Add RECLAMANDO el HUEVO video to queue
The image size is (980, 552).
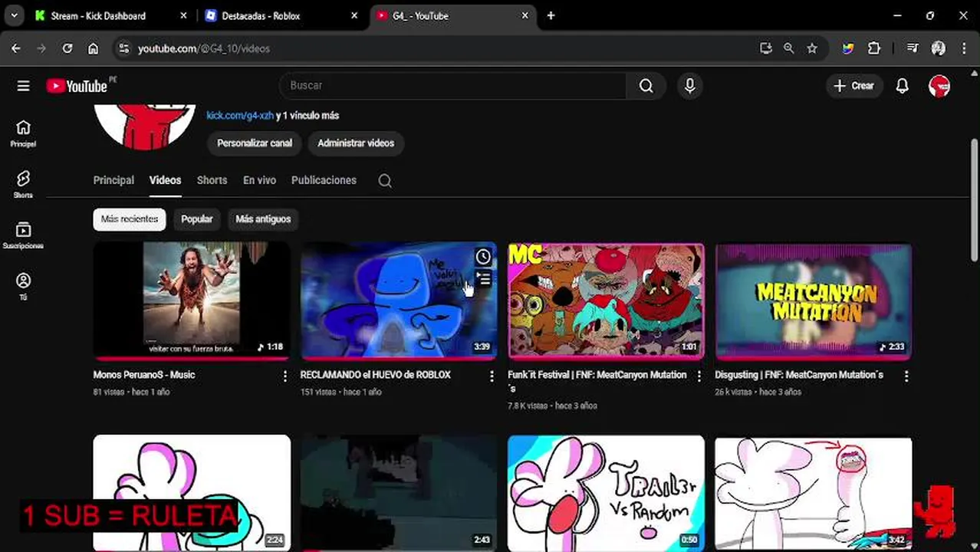point(483,279)
